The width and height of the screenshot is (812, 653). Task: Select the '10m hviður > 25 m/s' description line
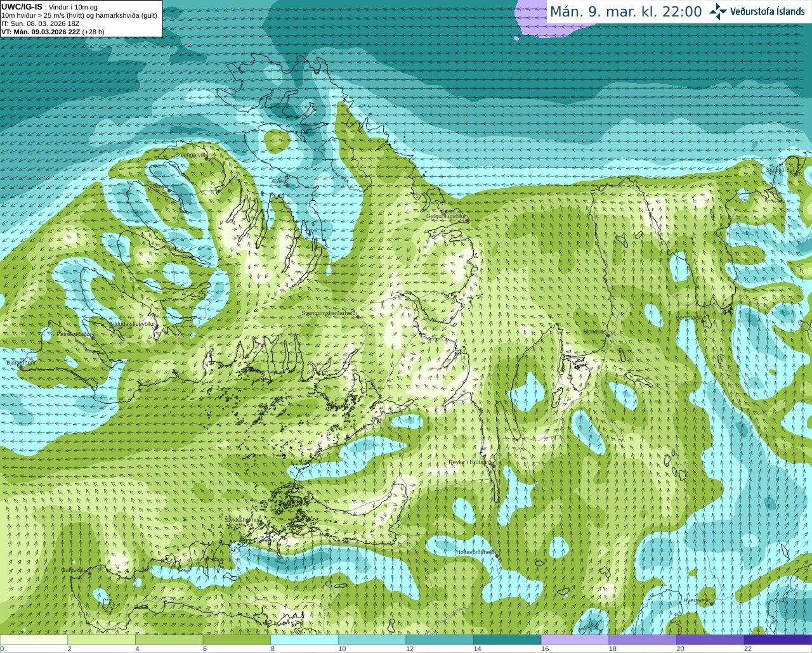[x=79, y=15]
